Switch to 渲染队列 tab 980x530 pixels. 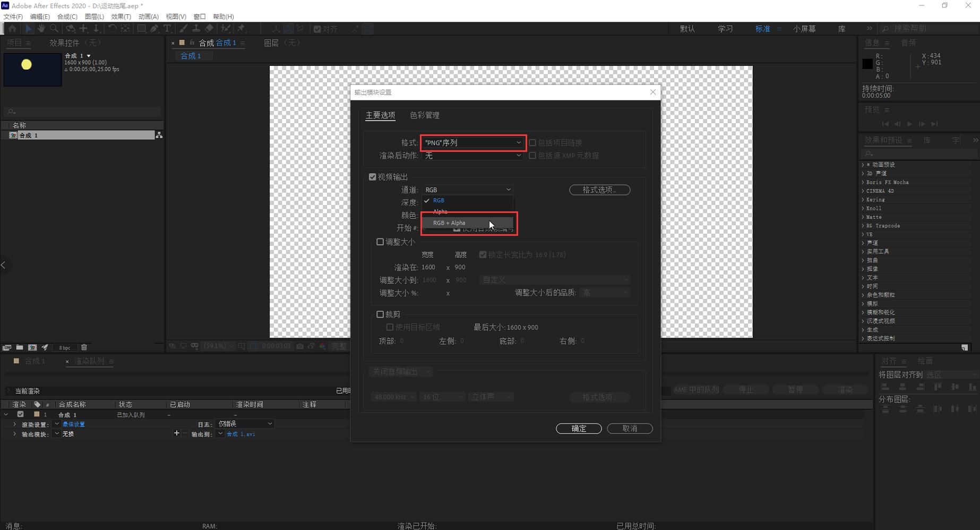pyautogui.click(x=89, y=361)
